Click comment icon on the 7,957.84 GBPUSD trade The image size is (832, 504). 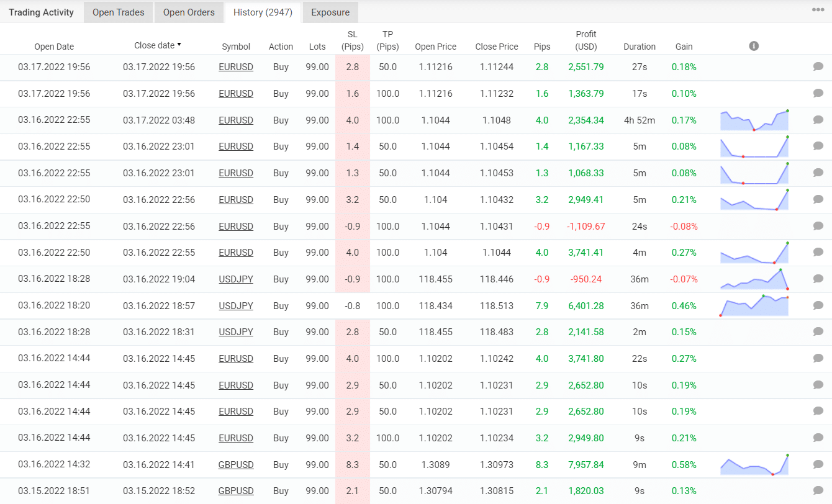(818, 464)
